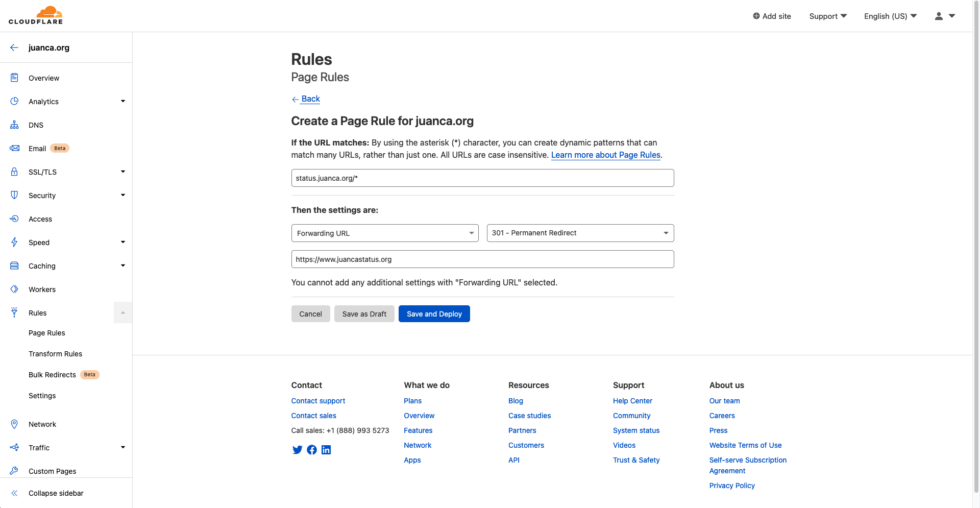This screenshot has height=508, width=980.
Task: Open the user account profile icon
Action: click(x=939, y=16)
